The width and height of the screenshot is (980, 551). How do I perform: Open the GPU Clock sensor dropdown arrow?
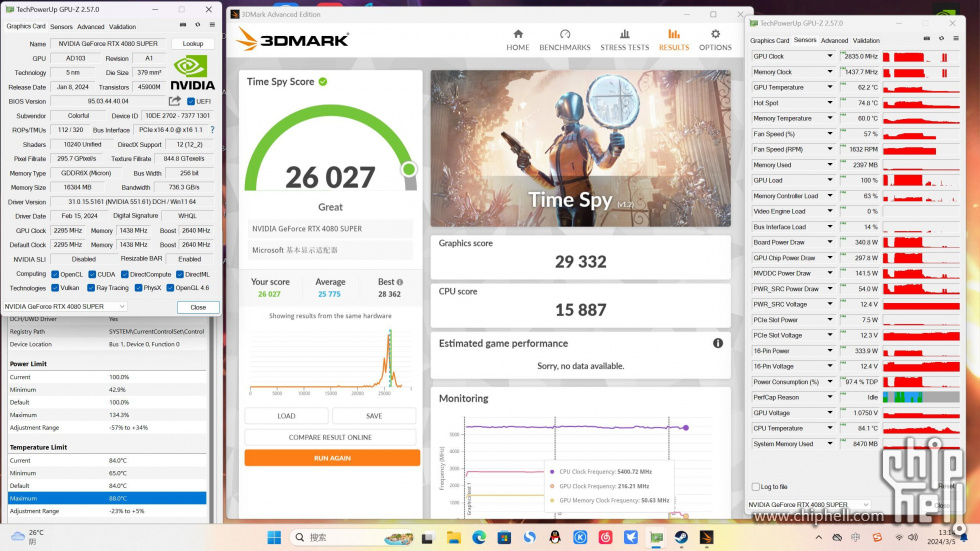pyautogui.click(x=830, y=56)
